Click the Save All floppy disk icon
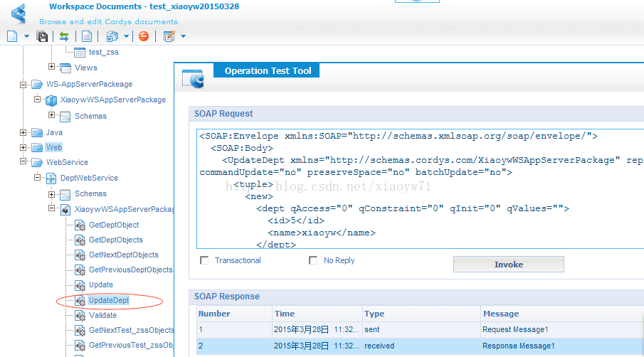644x357 pixels. point(42,36)
